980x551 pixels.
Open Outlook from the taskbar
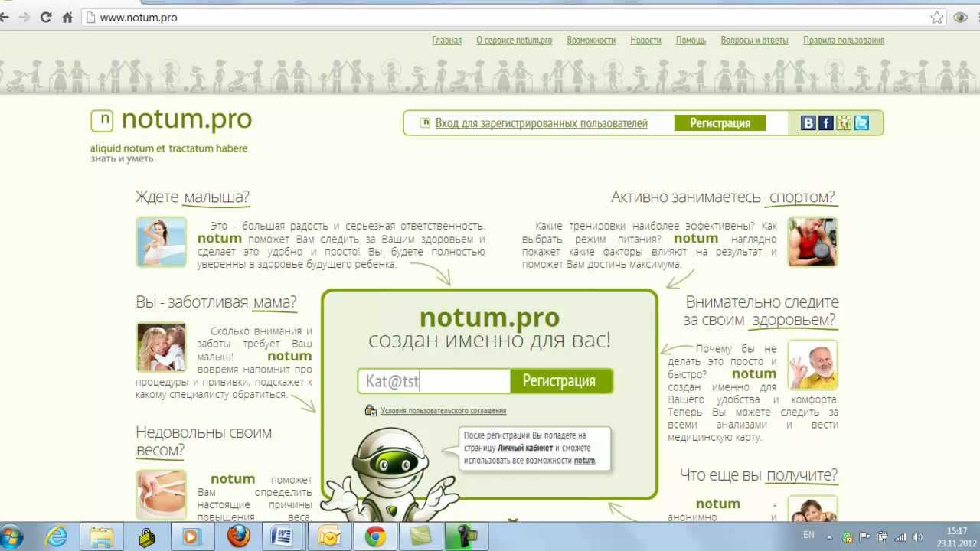(329, 537)
